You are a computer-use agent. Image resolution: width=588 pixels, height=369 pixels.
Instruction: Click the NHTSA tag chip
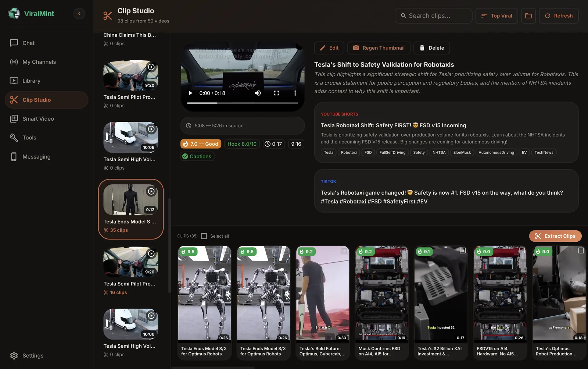point(439,152)
